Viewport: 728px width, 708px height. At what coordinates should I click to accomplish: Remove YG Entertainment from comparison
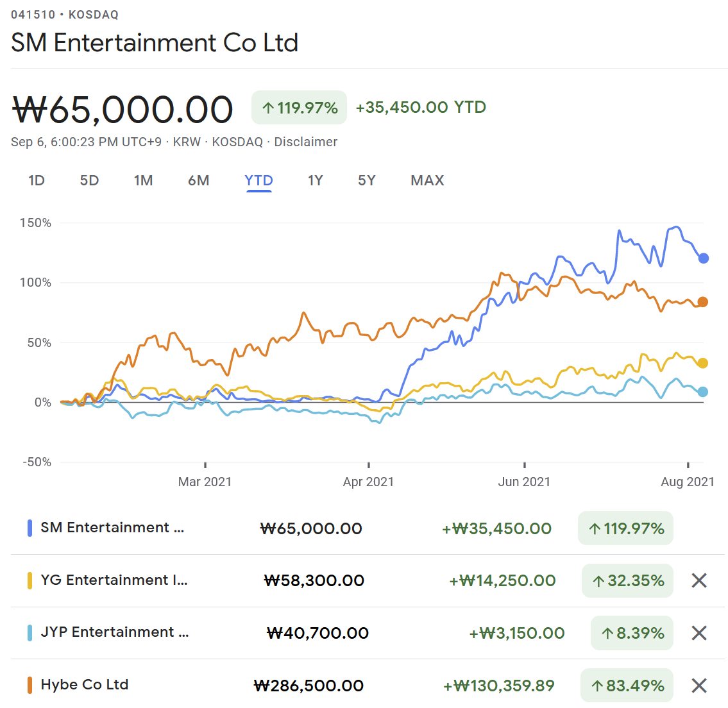tap(698, 580)
